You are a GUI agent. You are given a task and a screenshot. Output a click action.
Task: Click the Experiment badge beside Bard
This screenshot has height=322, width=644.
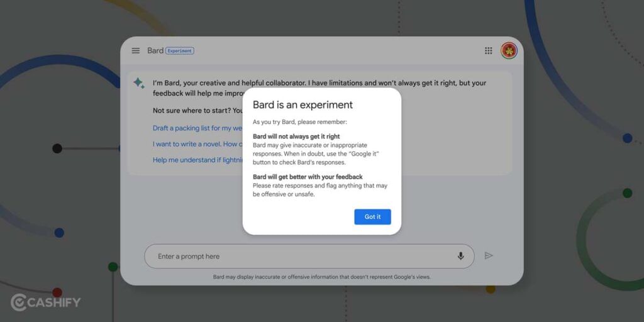tap(180, 51)
